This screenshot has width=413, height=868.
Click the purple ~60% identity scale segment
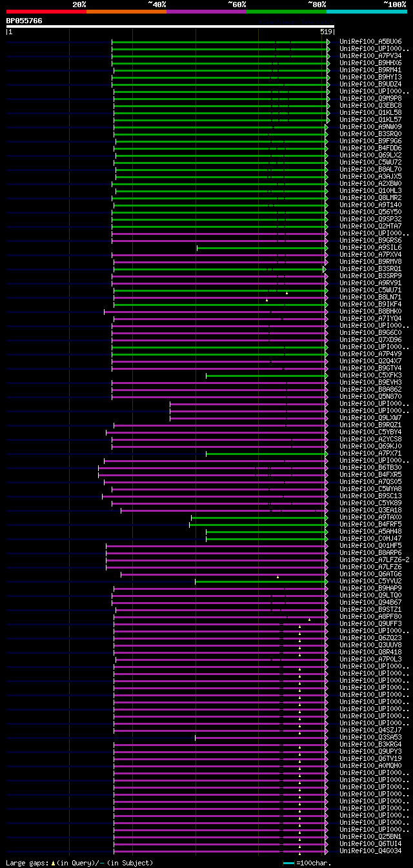pyautogui.click(x=206, y=11)
